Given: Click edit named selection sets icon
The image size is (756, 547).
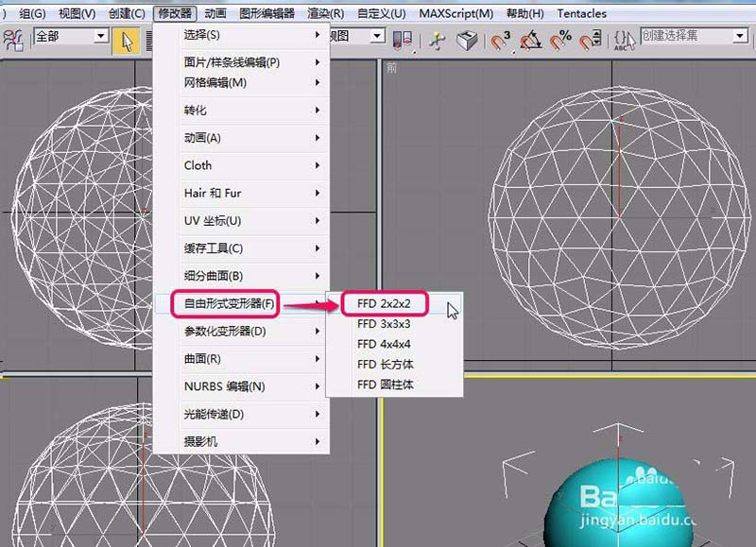Looking at the screenshot, I should 625,41.
